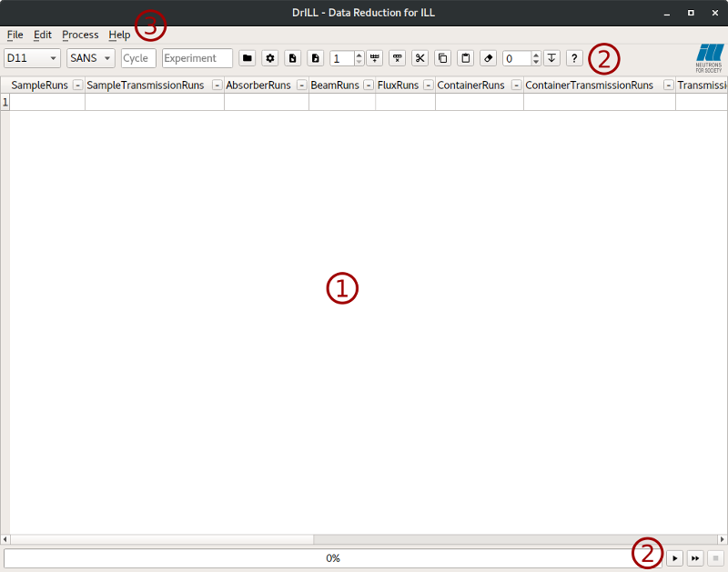Toggle the SampleRuns column fold button
Image resolution: width=728 pixels, height=572 pixels.
coord(77,85)
